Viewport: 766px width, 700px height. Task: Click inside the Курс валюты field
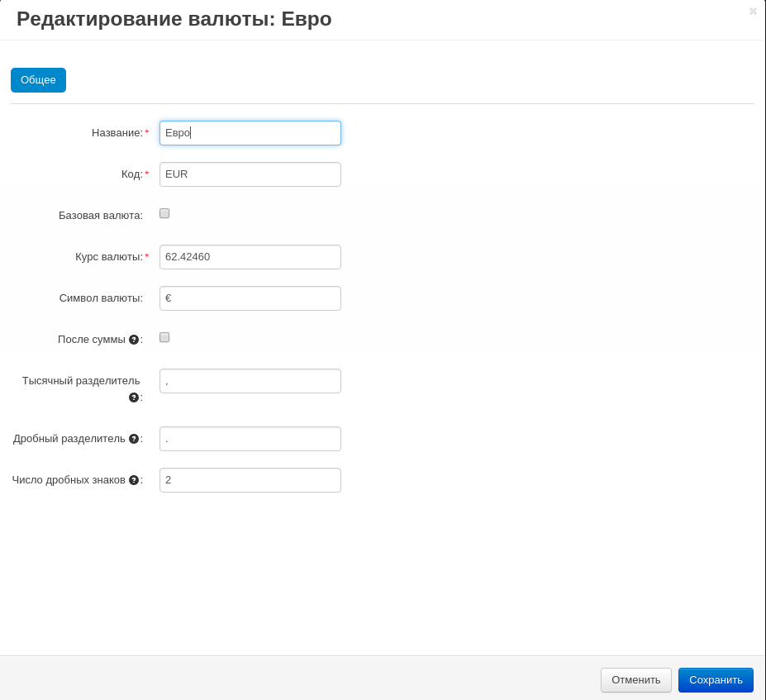tap(250, 257)
